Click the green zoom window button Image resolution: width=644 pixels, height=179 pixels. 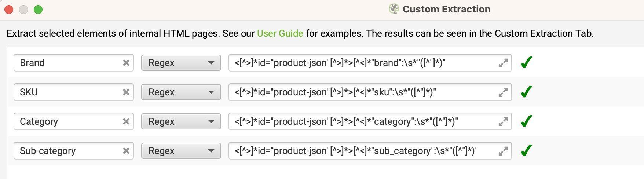pyautogui.click(x=38, y=10)
